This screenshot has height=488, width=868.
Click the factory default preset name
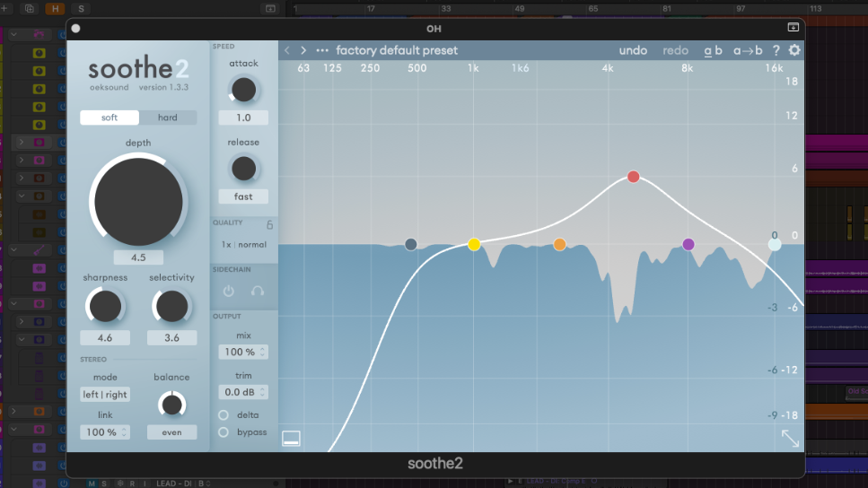(397, 50)
